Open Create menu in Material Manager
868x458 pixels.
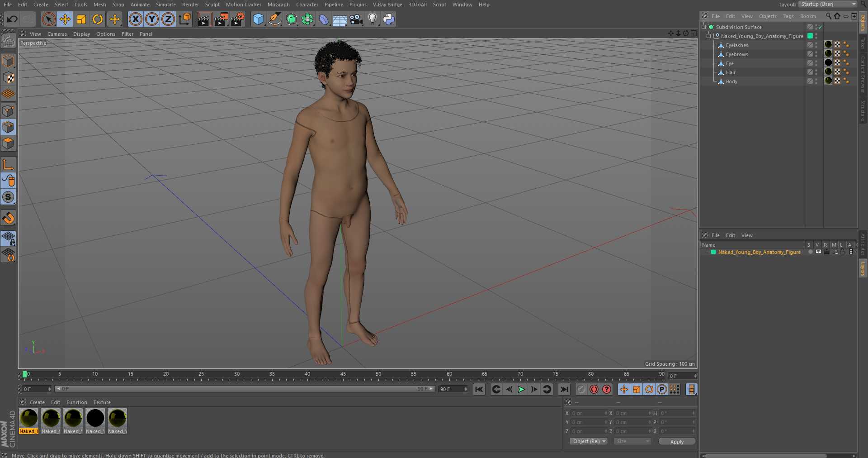(37, 402)
